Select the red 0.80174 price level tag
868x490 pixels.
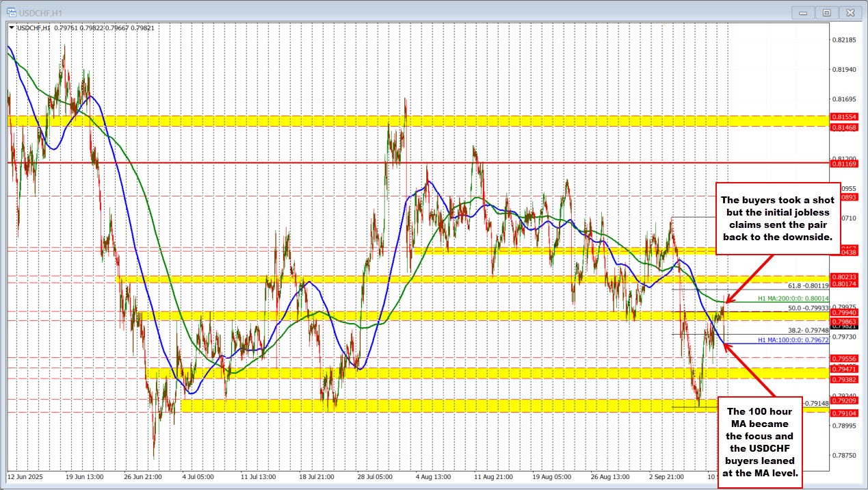pos(843,283)
